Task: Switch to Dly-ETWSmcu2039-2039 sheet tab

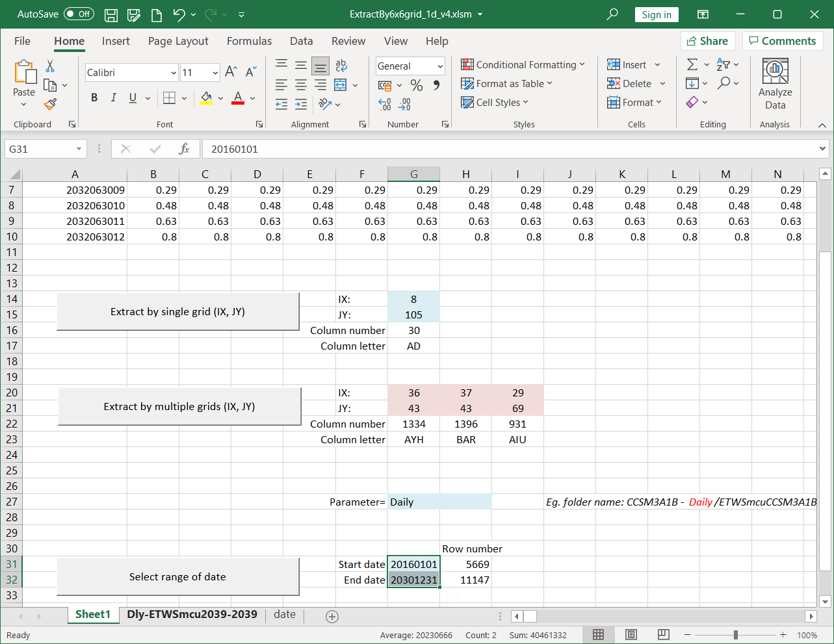Action: (x=192, y=614)
